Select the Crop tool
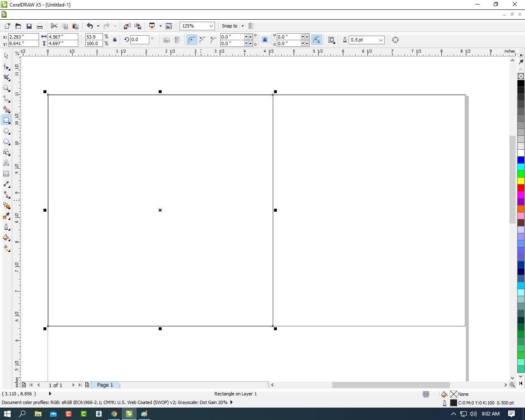This screenshot has width=525, height=420. 6,77
